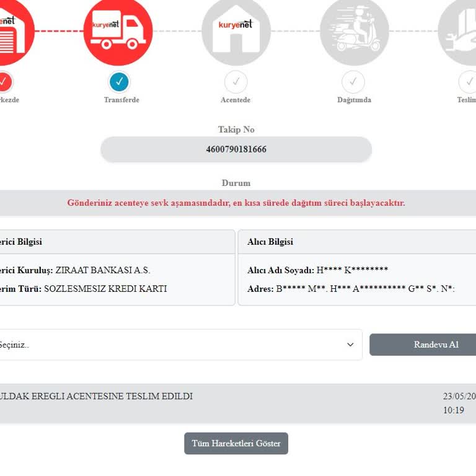Image resolution: width=476 pixels, height=476 pixels.
Task: Click the grey scooter courier Dağıtımda icon
Action: (355, 31)
